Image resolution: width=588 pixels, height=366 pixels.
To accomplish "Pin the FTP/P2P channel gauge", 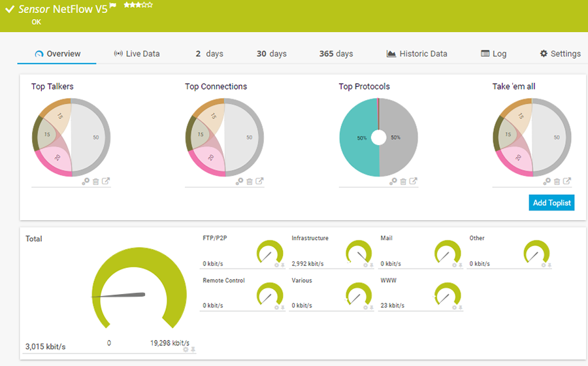I will [x=283, y=265].
